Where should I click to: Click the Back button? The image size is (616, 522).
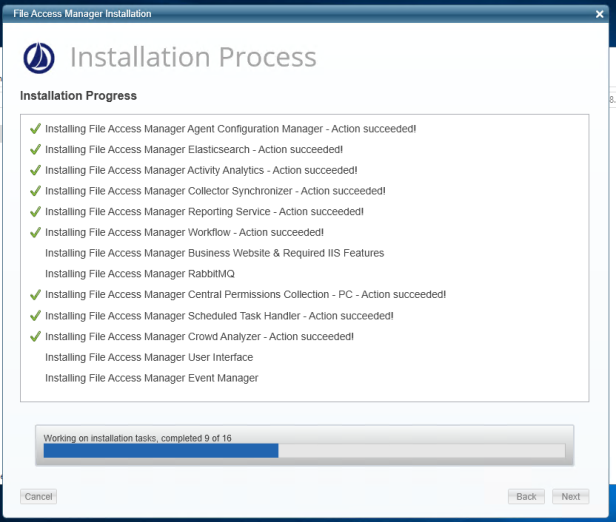coord(526,496)
